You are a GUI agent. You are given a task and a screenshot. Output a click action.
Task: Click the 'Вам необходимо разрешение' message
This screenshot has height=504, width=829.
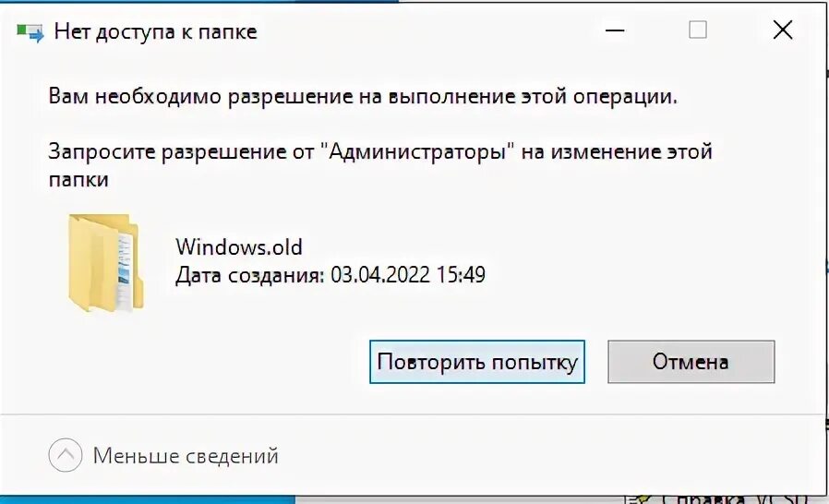tap(363, 97)
